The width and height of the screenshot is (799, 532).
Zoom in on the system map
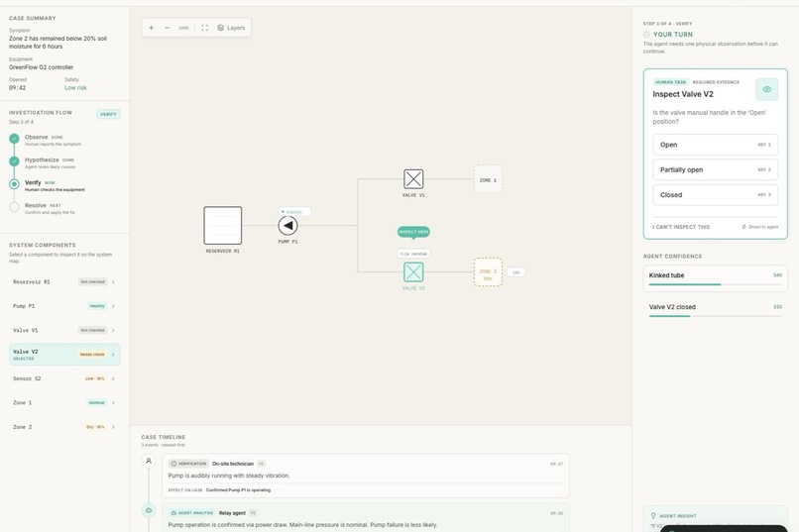[152, 28]
